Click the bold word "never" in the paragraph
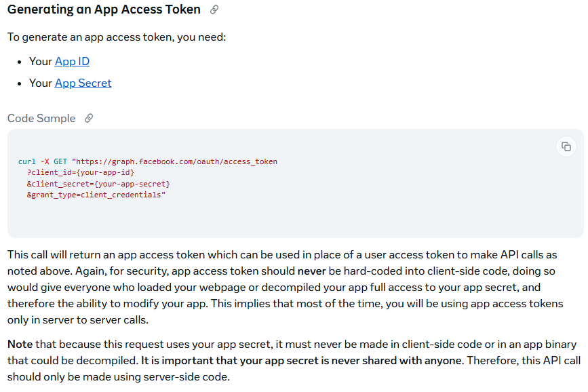 tap(312, 271)
